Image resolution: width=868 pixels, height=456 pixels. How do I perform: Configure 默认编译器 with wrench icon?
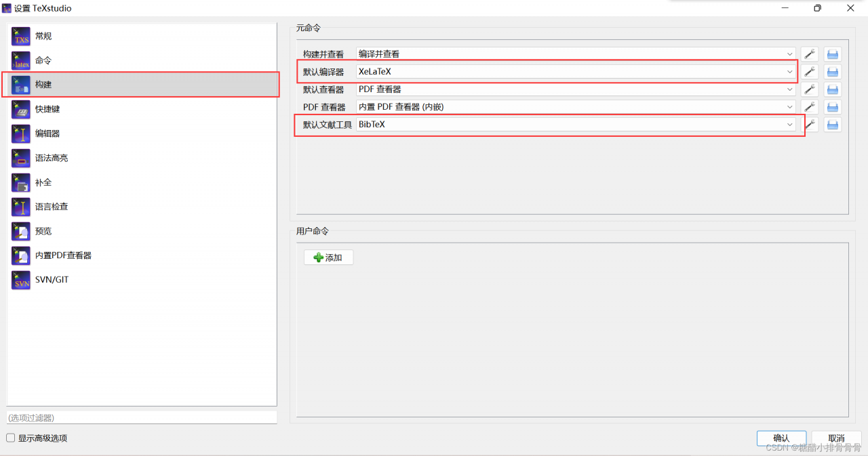point(810,72)
